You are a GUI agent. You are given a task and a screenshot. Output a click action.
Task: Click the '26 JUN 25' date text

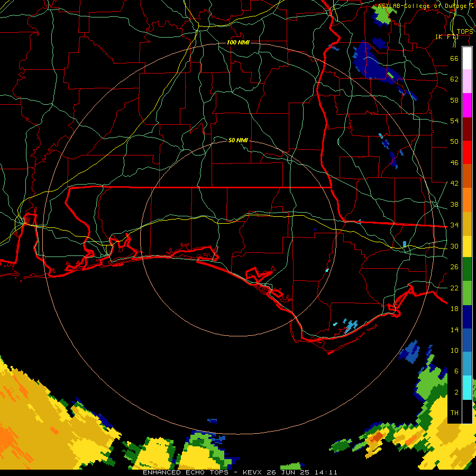(289, 472)
